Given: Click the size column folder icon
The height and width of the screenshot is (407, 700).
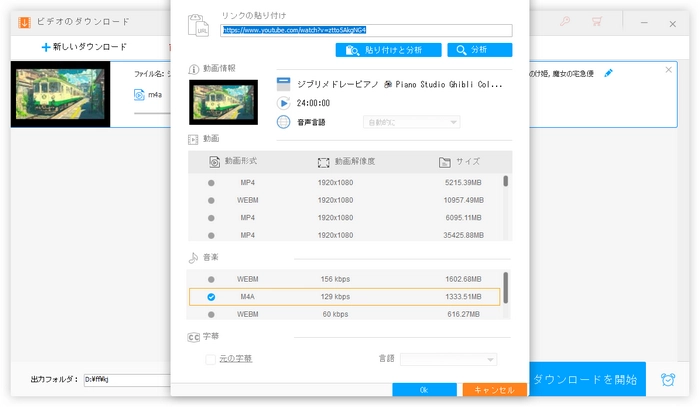Looking at the screenshot, I should coord(445,162).
